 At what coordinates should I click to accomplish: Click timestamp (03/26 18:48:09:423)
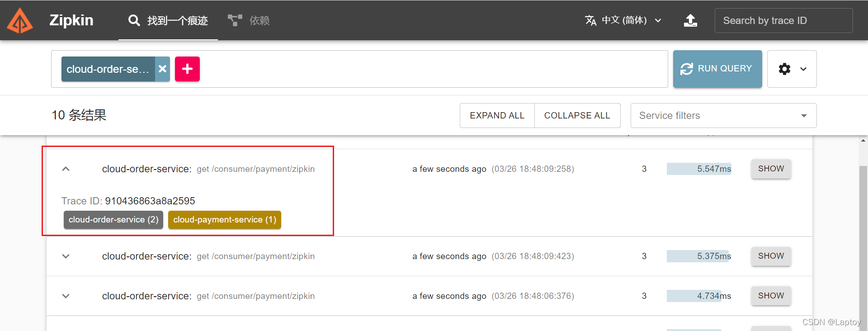pyautogui.click(x=533, y=256)
